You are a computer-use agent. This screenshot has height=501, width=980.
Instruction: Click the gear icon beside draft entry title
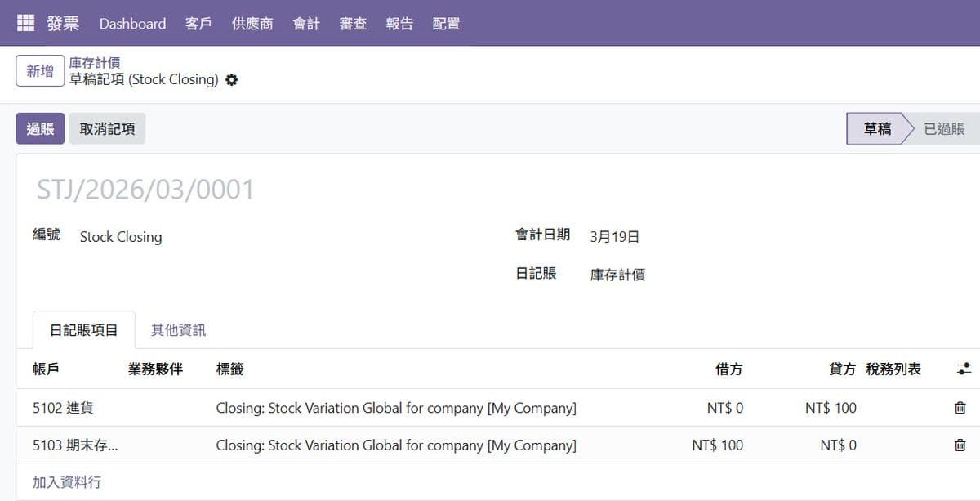click(232, 80)
